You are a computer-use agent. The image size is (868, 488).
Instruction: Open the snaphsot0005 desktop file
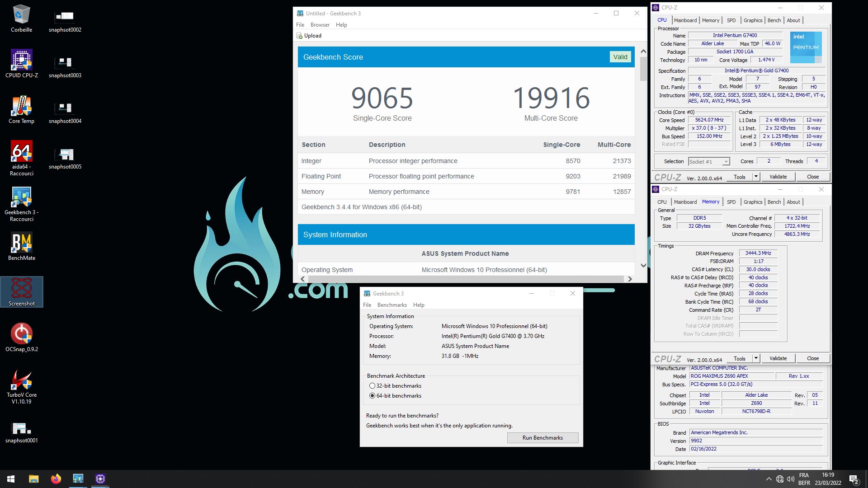point(65,158)
